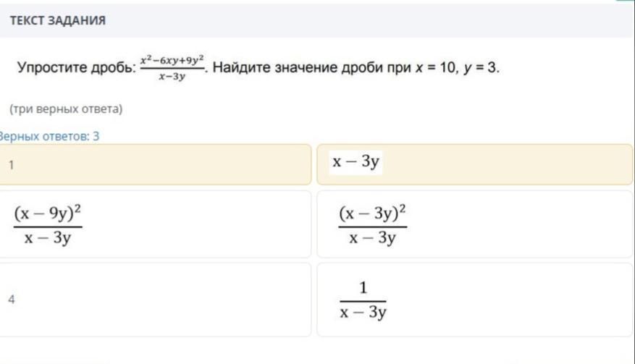Screen dimensions: 635x364
Task: Click the numerator x²−6xy+9y² in the question
Action: tap(172, 61)
